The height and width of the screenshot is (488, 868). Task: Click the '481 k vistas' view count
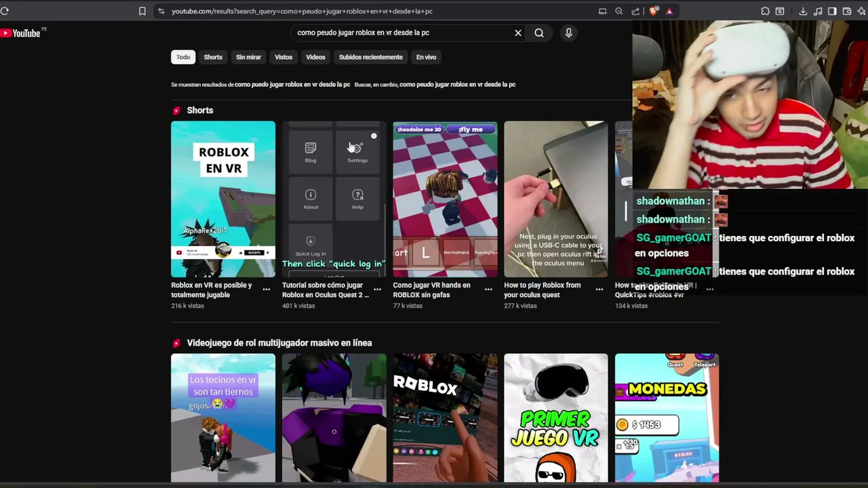click(298, 306)
